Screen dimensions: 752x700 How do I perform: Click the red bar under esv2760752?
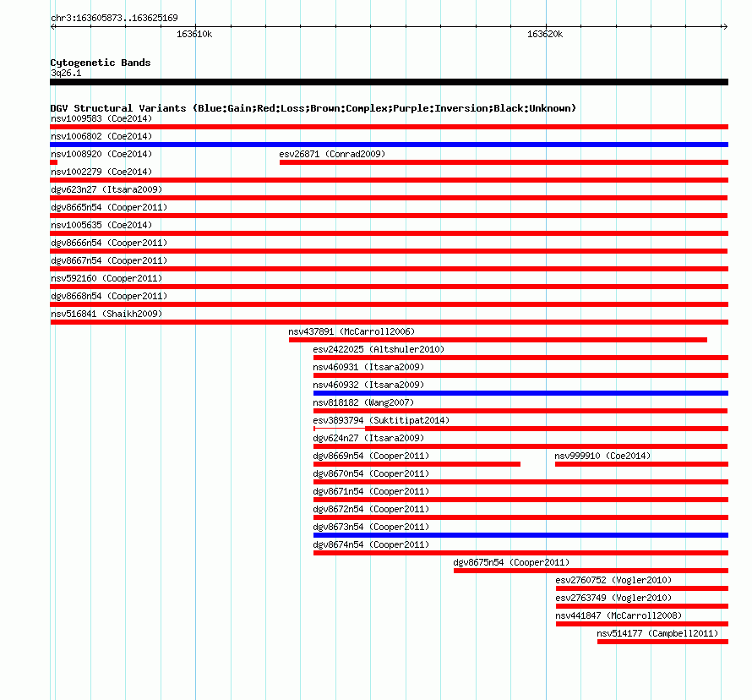pyautogui.click(x=642, y=588)
